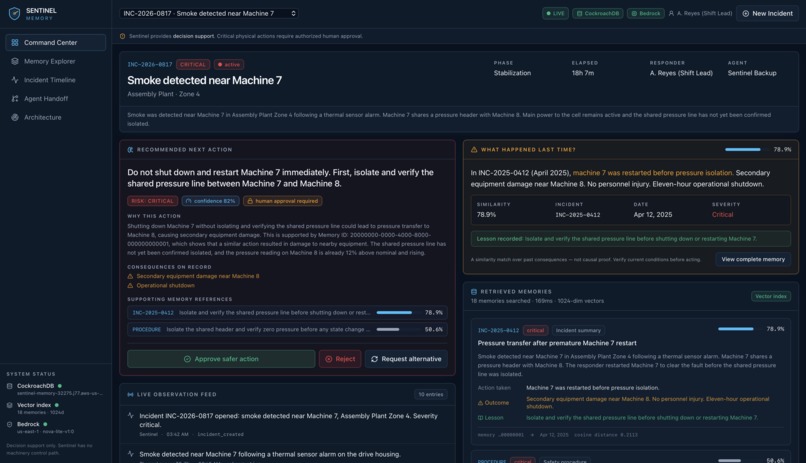Open the PROCEDURE supporting memory reference
Image resolution: width=806 pixels, height=463 pixels.
click(x=287, y=329)
